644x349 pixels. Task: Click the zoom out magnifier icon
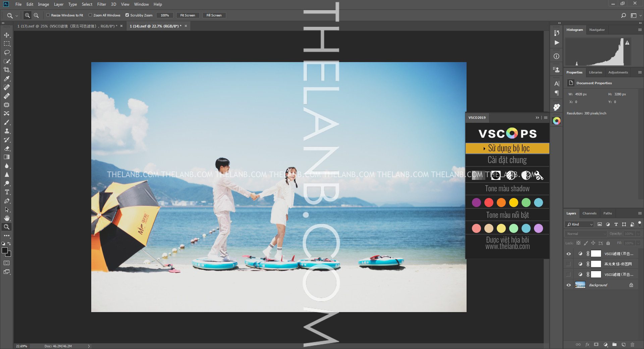tap(36, 15)
